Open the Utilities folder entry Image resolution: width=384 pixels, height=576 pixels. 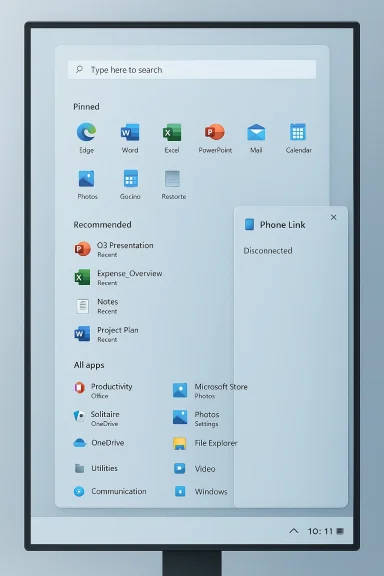point(96,468)
